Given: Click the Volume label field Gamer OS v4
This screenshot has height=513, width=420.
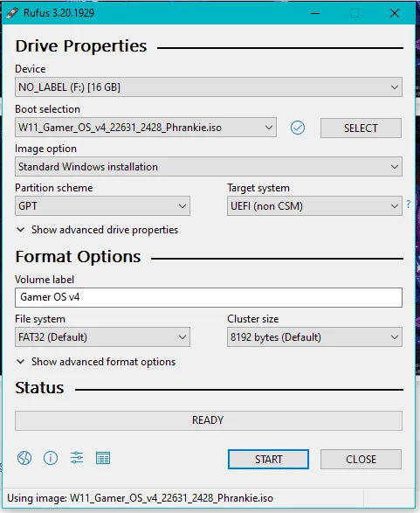Looking at the screenshot, I should [x=209, y=297].
